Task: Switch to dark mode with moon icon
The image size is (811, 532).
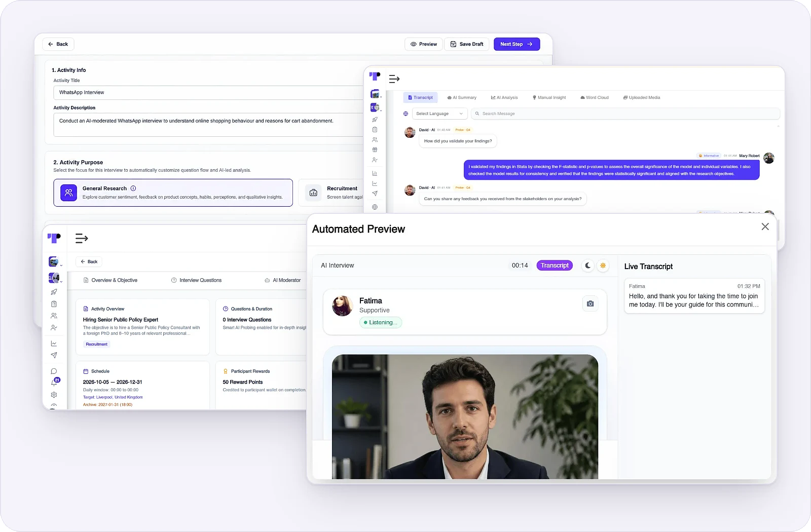Action: pyautogui.click(x=588, y=265)
